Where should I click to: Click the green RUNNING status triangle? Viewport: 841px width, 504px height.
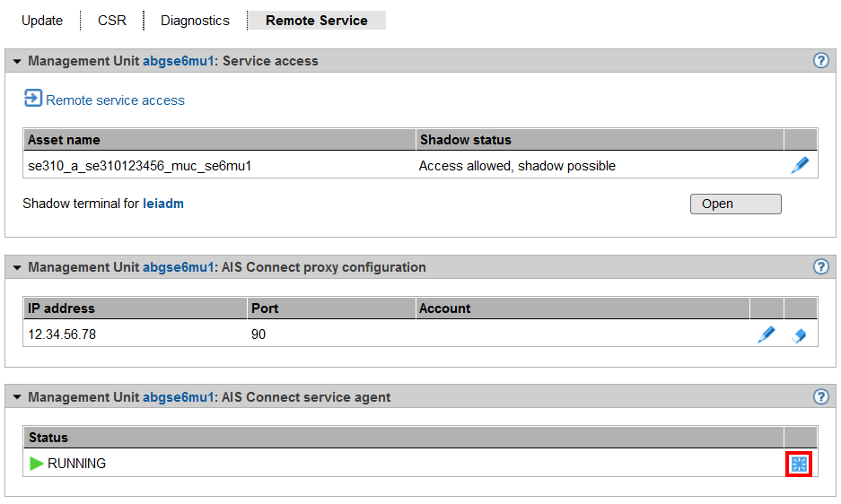tap(36, 464)
